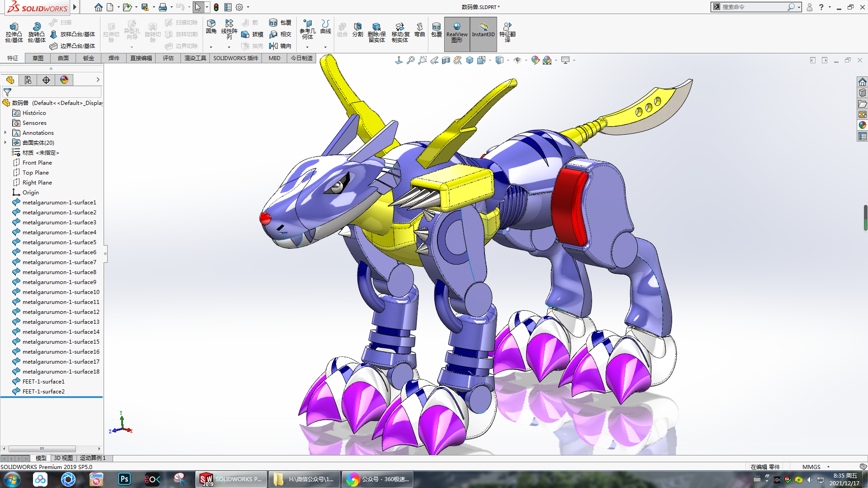Select Front Plane in the tree
Viewport: 868px width, 488px height.
37,163
